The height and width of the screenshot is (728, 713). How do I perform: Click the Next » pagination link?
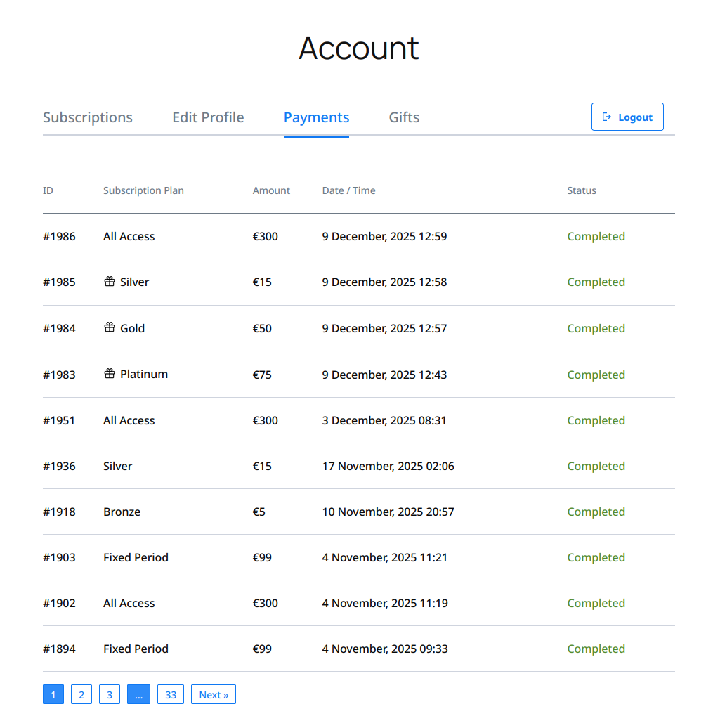tap(214, 695)
